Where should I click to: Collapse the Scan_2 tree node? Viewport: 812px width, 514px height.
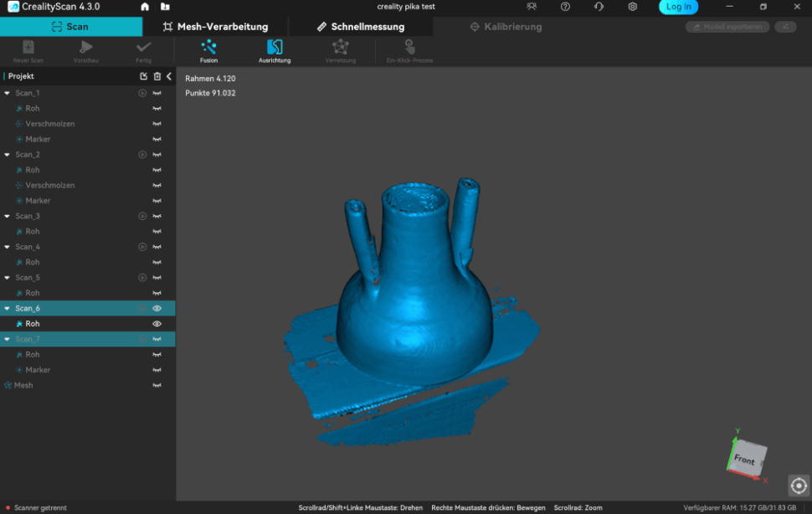click(x=8, y=155)
